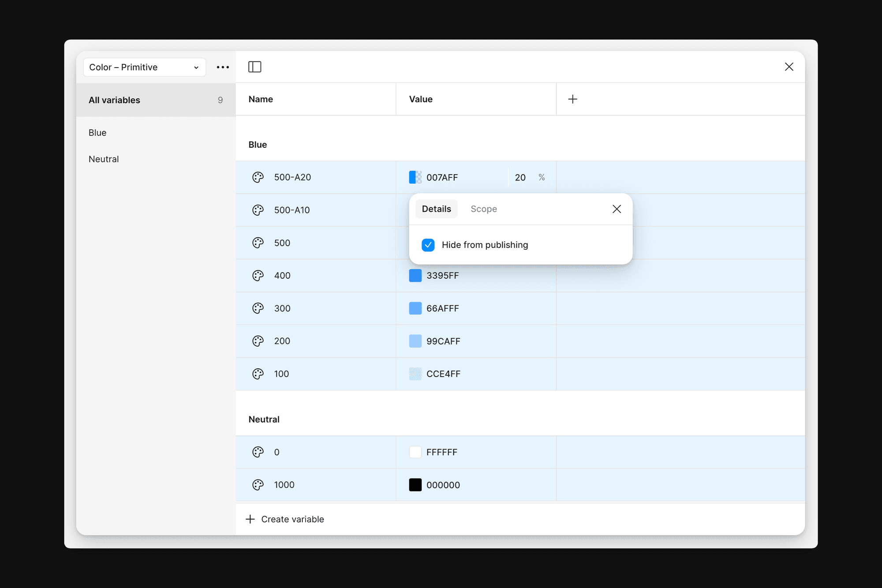
Task: Click the plus icon to add mode column
Action: (572, 99)
